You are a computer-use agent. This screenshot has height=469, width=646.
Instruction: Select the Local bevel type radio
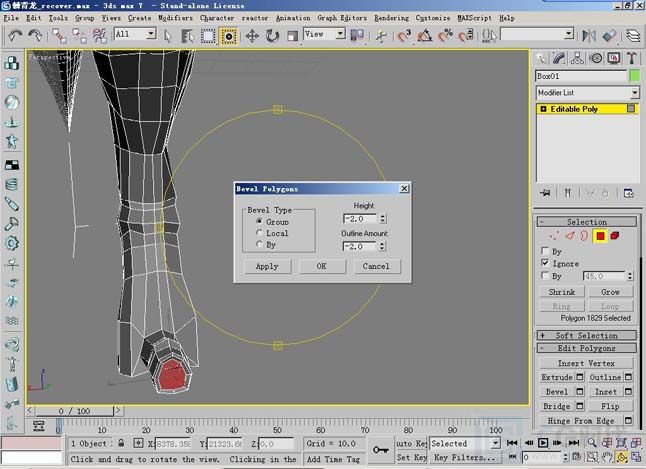click(x=259, y=233)
